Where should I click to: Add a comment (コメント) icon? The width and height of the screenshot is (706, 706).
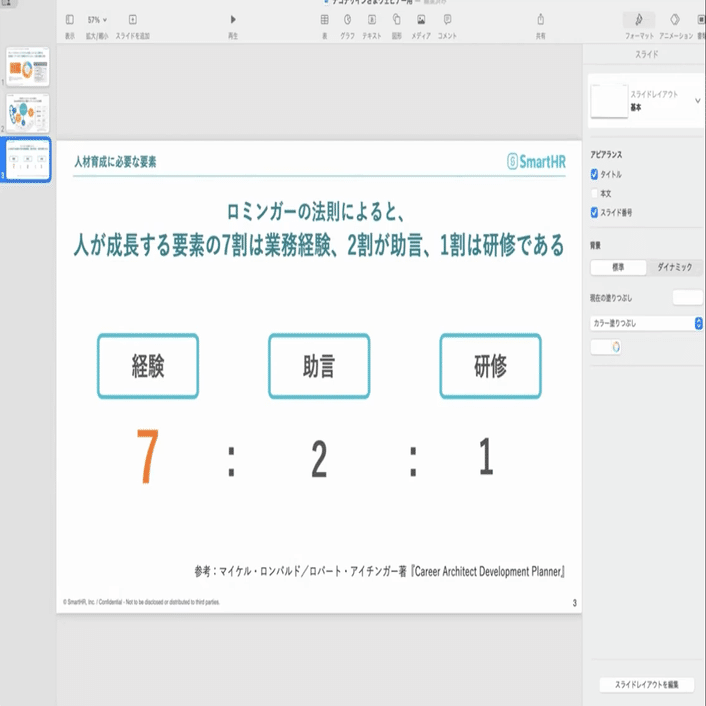click(x=447, y=19)
